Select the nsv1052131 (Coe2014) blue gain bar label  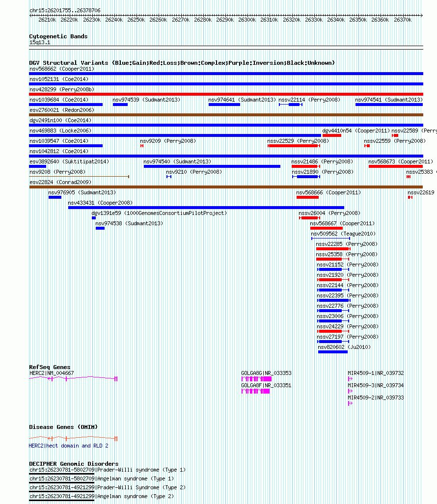pyautogui.click(x=59, y=79)
